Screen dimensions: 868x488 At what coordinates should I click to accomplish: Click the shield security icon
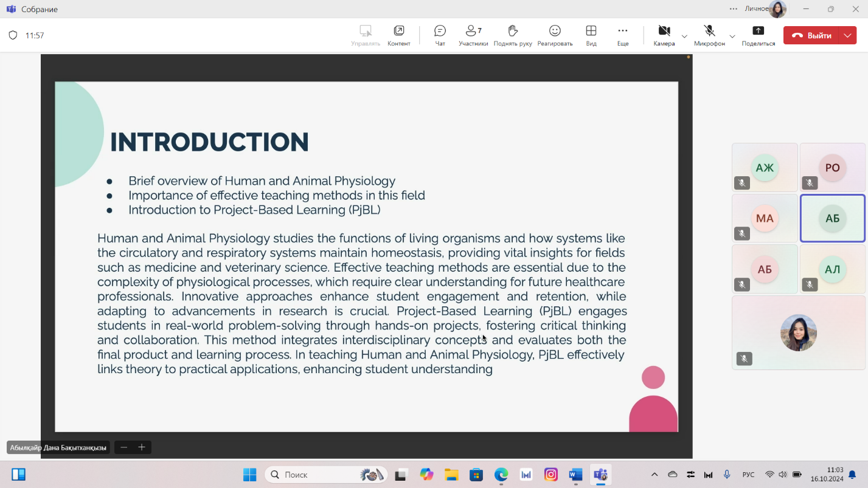tap(13, 35)
